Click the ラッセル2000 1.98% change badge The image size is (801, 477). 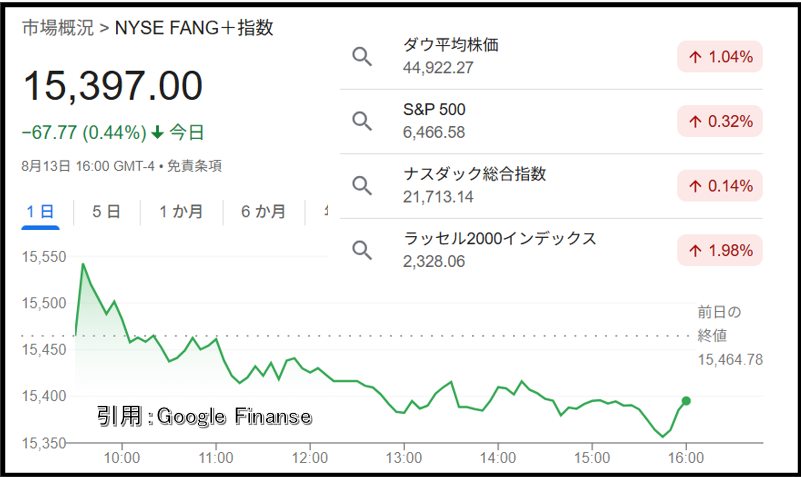720,250
